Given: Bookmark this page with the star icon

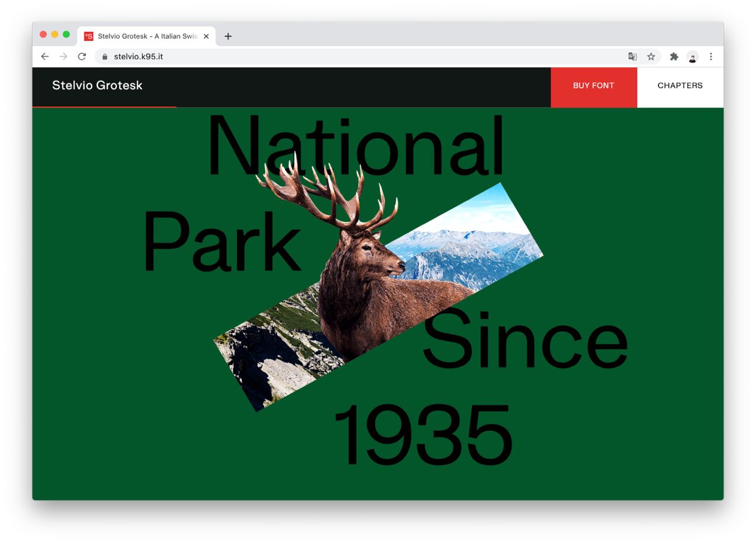Looking at the screenshot, I should 651,57.
